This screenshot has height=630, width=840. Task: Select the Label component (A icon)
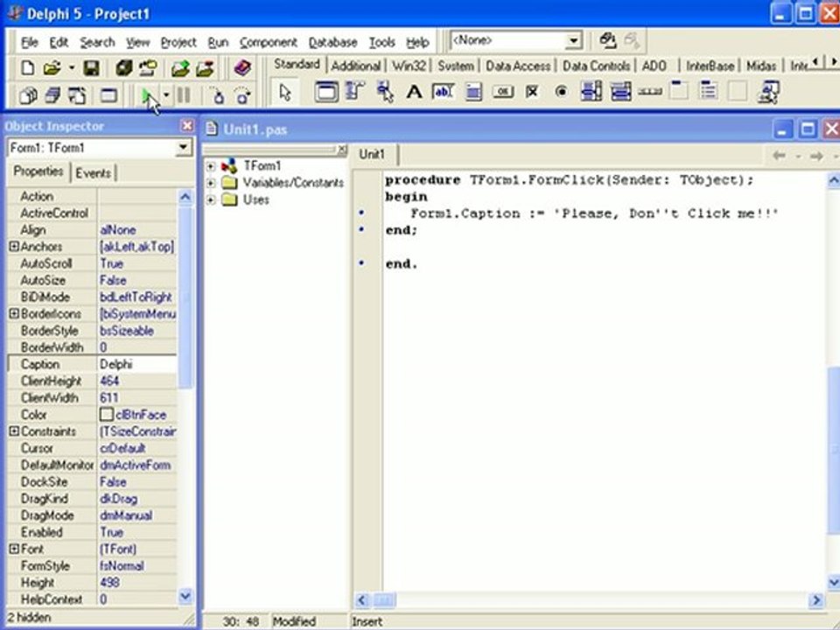pyautogui.click(x=414, y=92)
